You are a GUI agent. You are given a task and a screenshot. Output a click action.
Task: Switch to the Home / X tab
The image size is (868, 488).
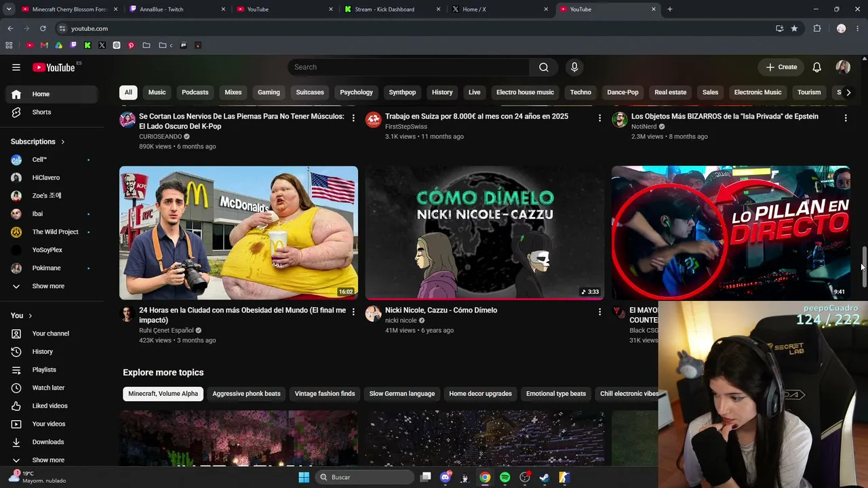click(499, 9)
